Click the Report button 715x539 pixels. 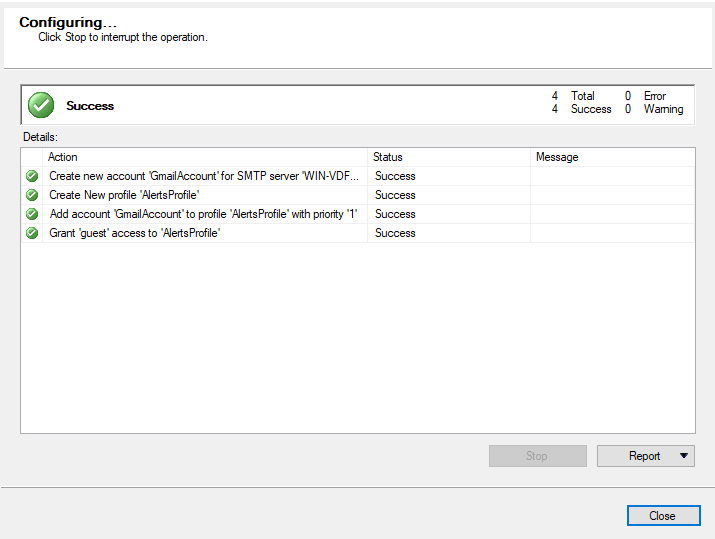click(646, 456)
